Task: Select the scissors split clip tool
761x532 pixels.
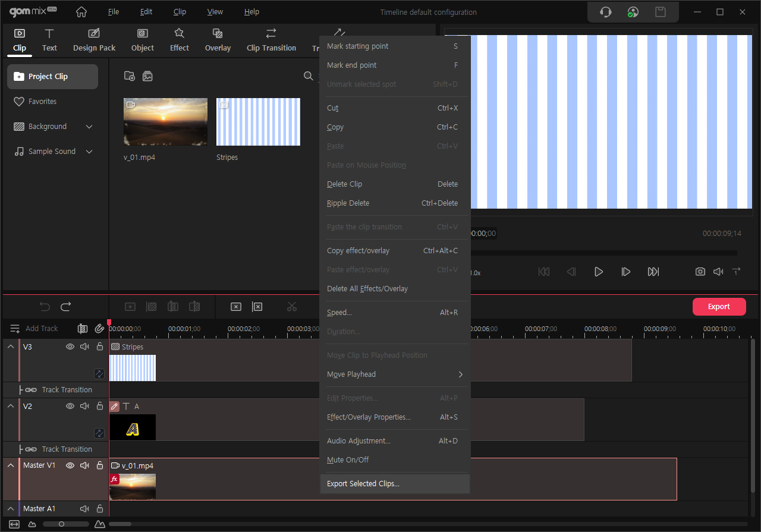Action: (291, 307)
